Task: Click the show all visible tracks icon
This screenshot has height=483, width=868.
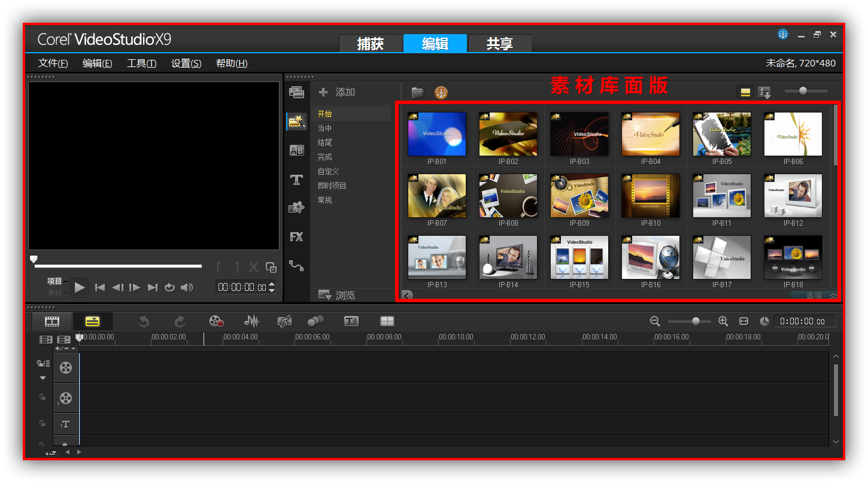Action: click(x=46, y=339)
